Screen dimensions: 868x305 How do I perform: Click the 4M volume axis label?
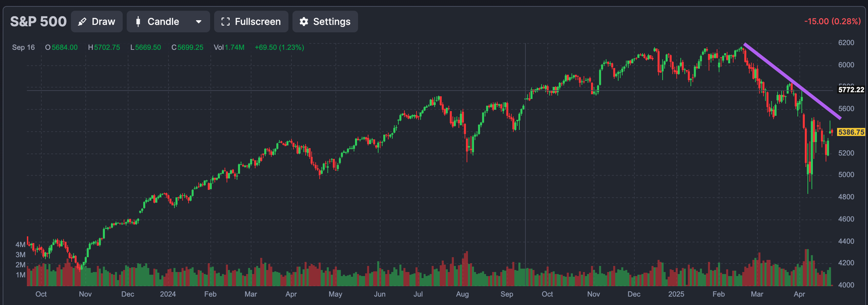pyautogui.click(x=20, y=245)
